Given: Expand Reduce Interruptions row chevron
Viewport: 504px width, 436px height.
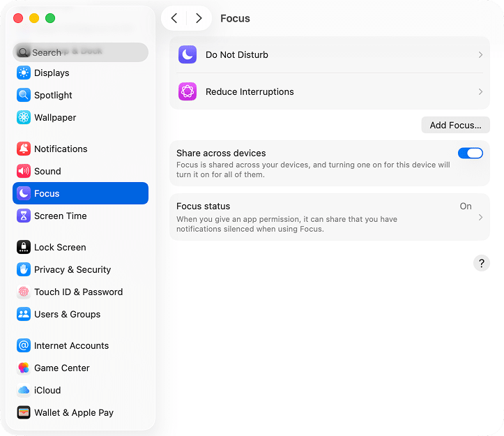Looking at the screenshot, I should 480,91.
